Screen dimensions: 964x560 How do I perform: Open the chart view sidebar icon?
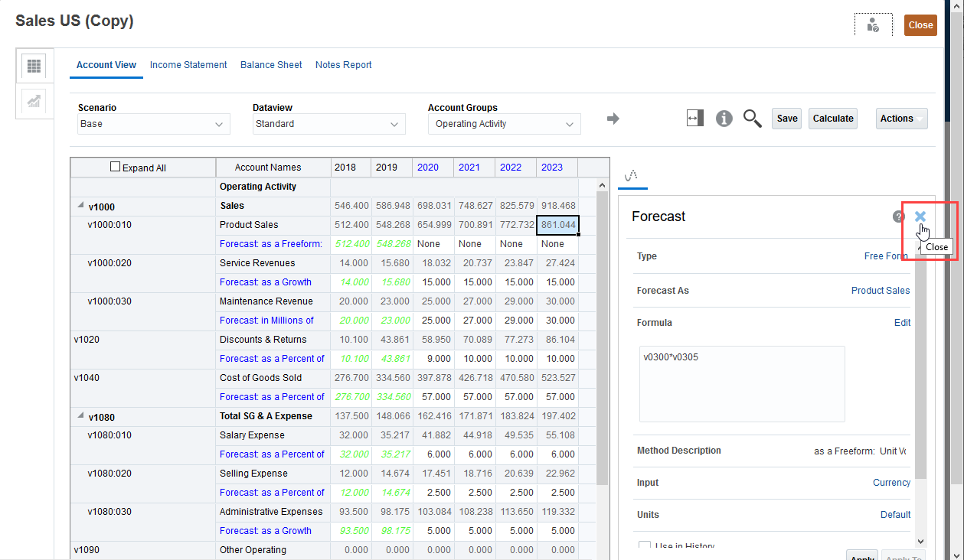[x=34, y=101]
